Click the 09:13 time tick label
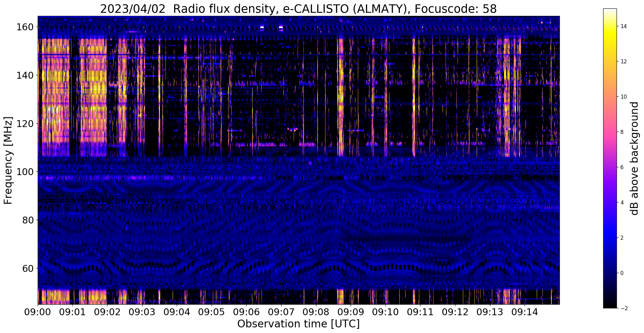Screen dimensions: 644x333 point(490,312)
